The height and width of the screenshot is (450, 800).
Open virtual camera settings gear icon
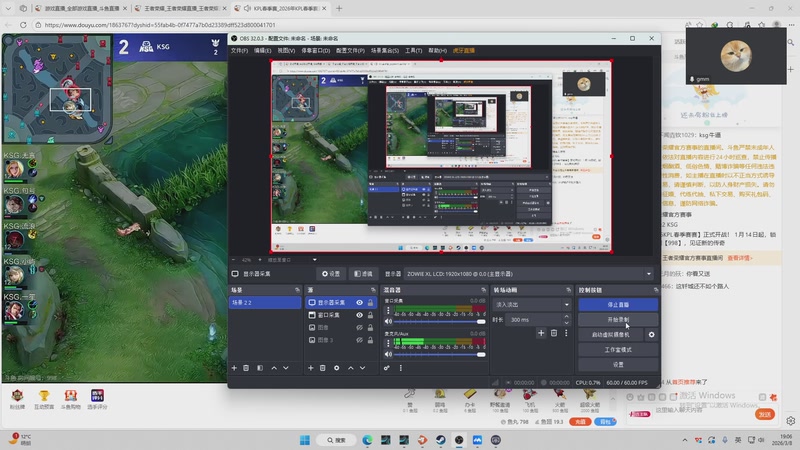click(x=651, y=334)
